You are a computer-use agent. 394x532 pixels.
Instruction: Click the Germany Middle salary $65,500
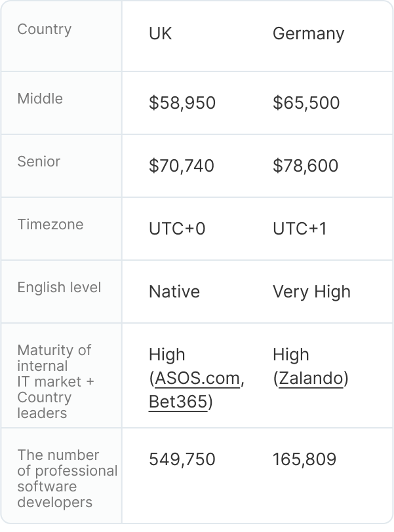click(306, 103)
